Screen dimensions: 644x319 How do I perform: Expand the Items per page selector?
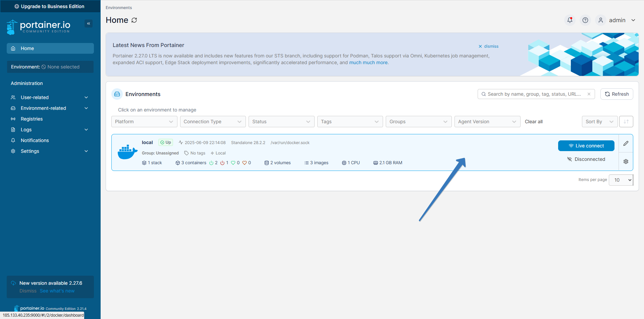[x=621, y=180]
